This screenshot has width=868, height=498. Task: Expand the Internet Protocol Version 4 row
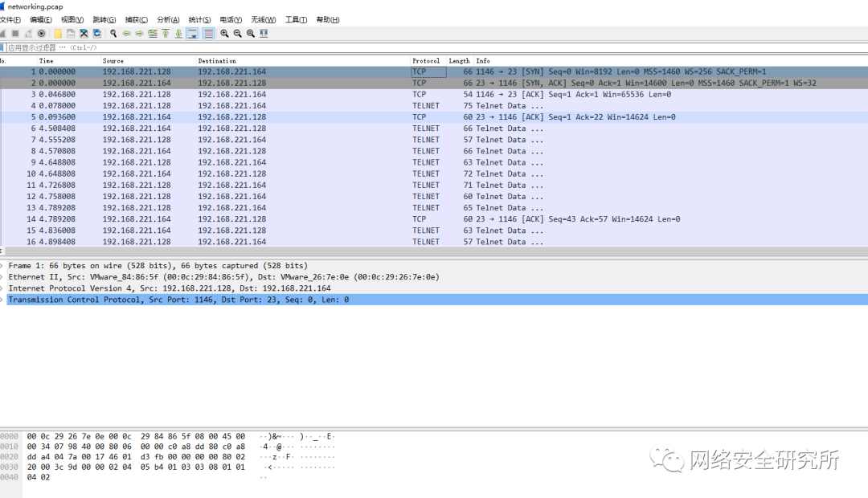click(5, 288)
